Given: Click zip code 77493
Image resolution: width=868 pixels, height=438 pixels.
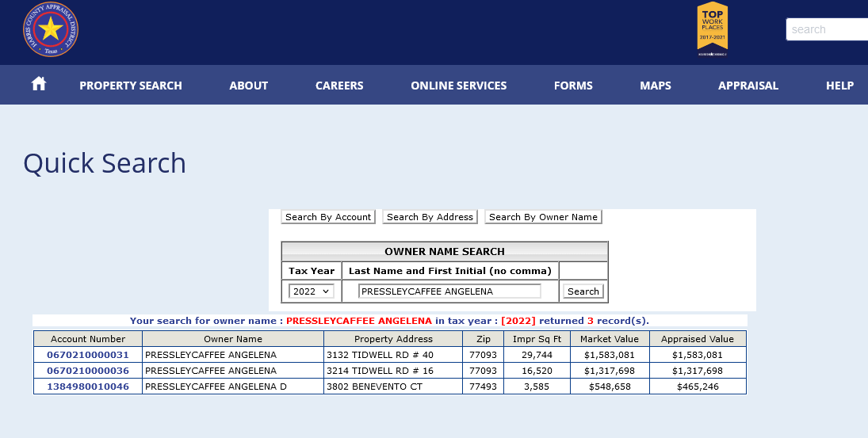Looking at the screenshot, I should click(484, 387).
